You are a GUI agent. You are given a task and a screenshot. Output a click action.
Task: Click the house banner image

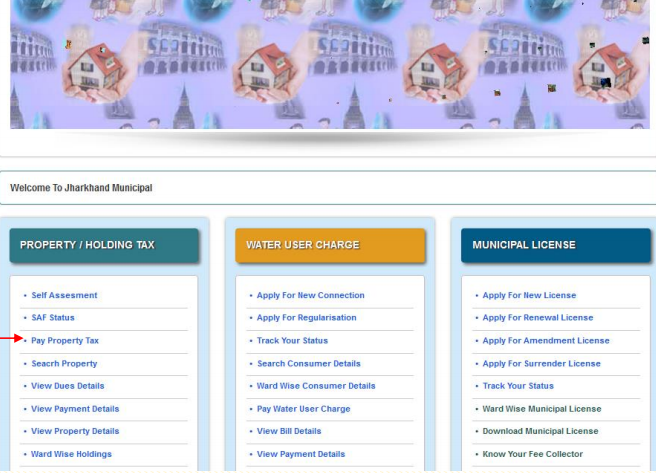[x=330, y=65]
